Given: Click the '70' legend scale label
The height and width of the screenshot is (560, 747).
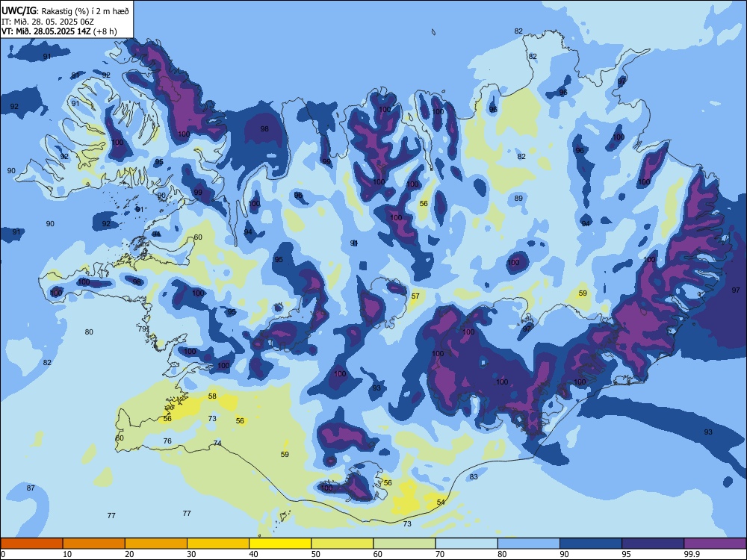Looking at the screenshot, I should (440, 554).
